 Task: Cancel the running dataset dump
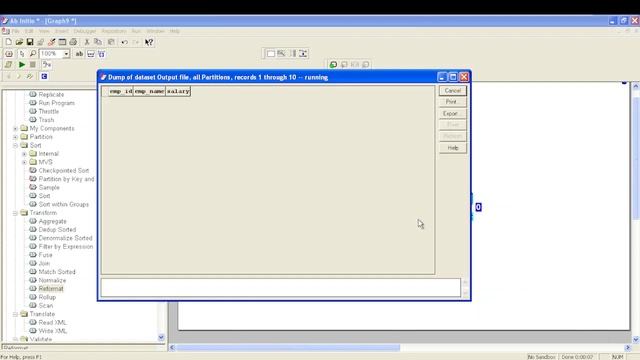tap(453, 91)
